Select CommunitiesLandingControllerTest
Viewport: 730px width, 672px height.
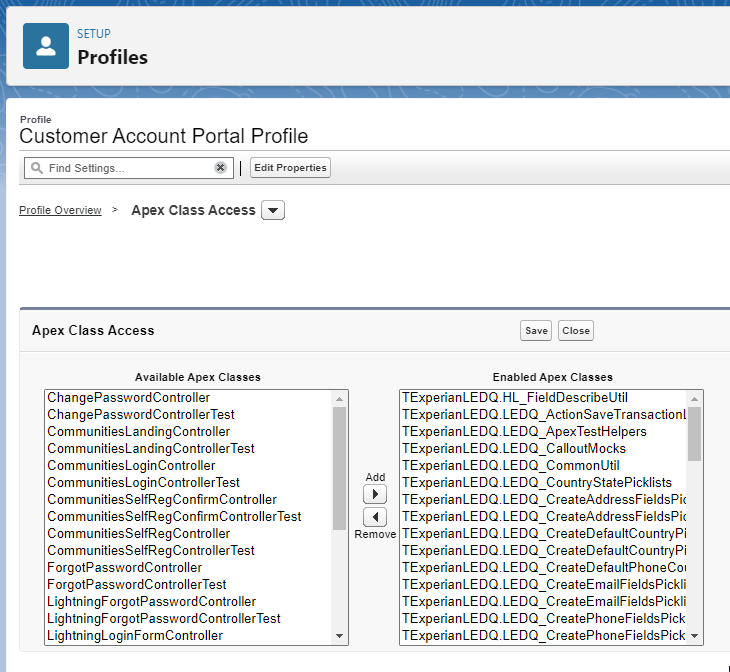click(x=189, y=448)
